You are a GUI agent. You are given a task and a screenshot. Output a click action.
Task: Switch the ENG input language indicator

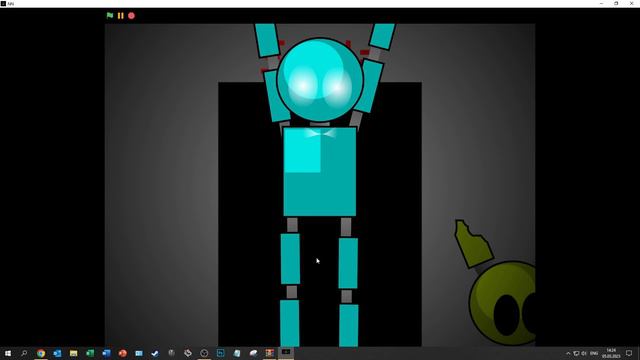(594, 353)
